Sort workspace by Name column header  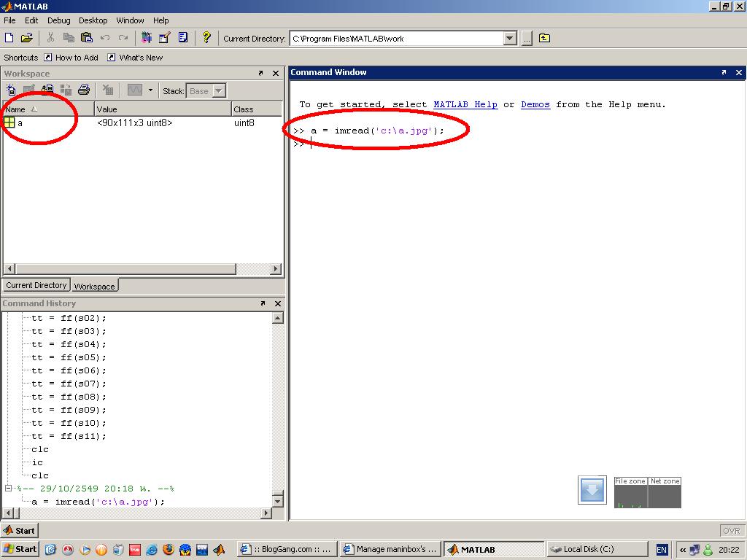[49, 109]
